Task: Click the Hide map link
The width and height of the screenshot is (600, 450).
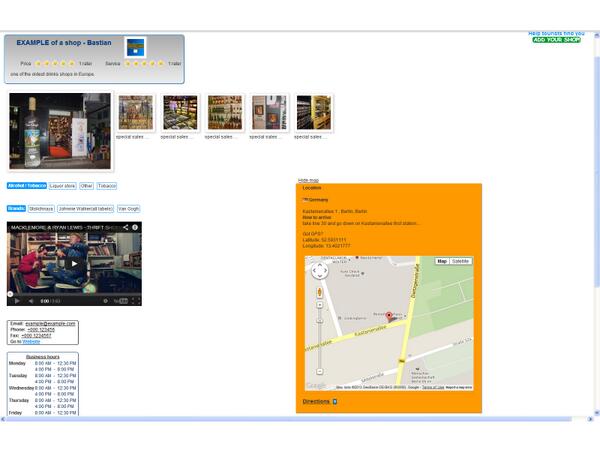Action: pos(308,180)
